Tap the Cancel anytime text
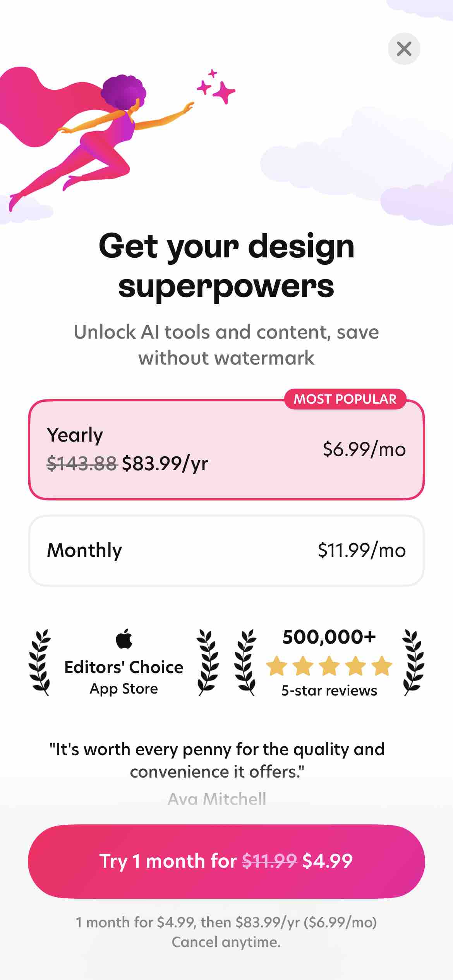The image size is (453, 980). 226,942
